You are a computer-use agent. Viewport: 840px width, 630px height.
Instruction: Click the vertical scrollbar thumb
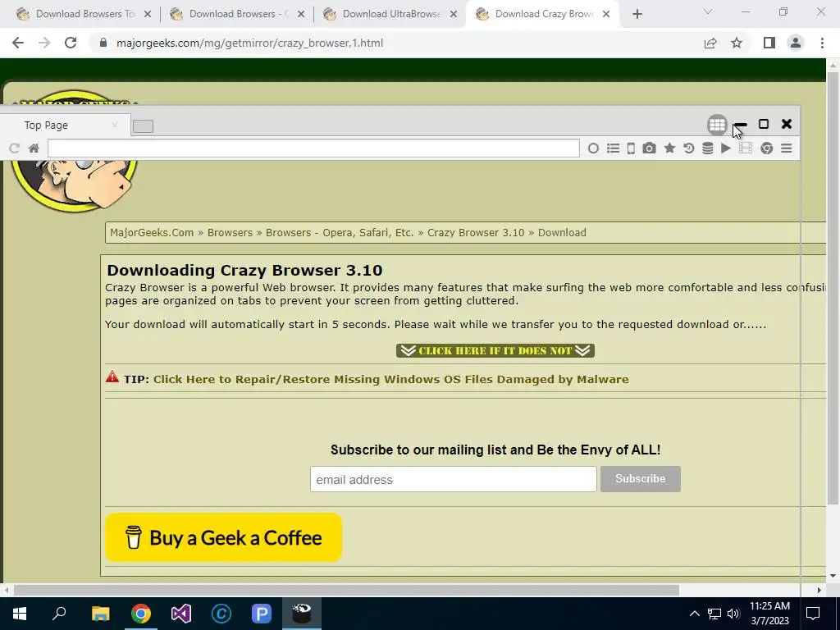tap(833, 287)
